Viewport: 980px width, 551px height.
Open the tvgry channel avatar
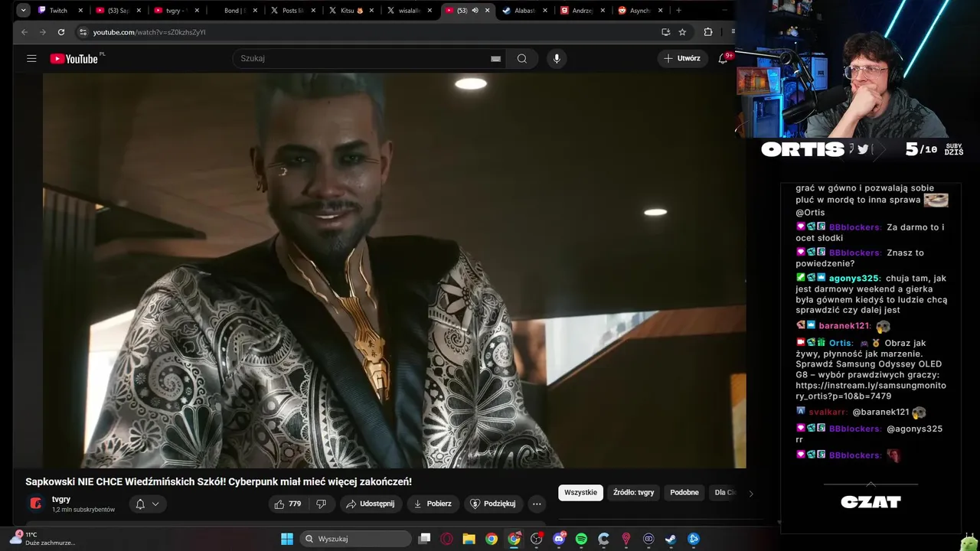tap(36, 504)
